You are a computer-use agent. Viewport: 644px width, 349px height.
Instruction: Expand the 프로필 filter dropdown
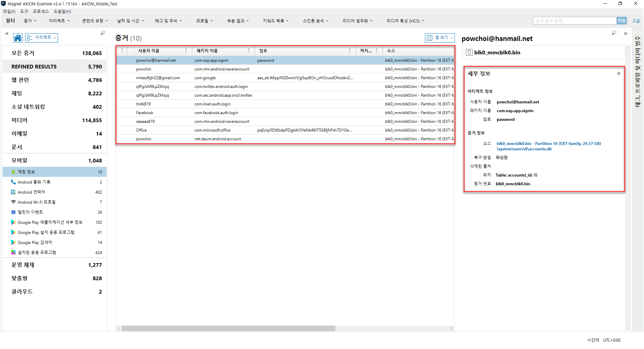(205, 21)
